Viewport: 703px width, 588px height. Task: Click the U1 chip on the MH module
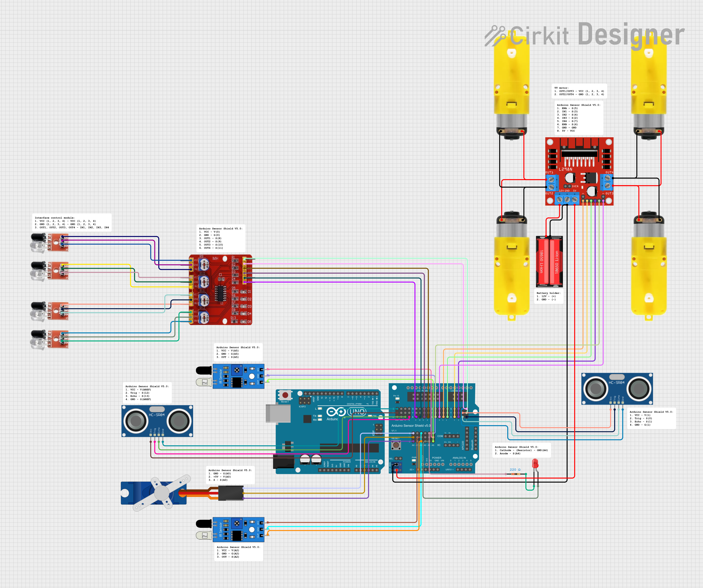click(x=220, y=293)
